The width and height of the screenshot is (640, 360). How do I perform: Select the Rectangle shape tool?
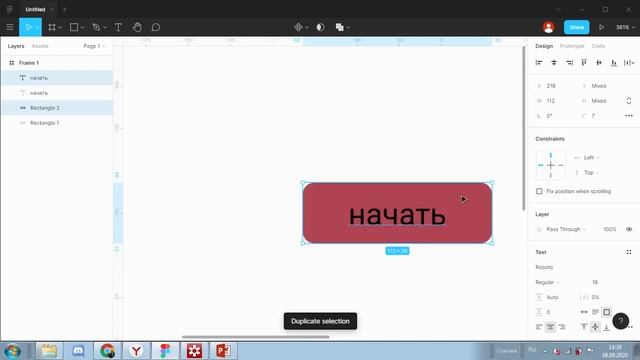[x=74, y=27]
